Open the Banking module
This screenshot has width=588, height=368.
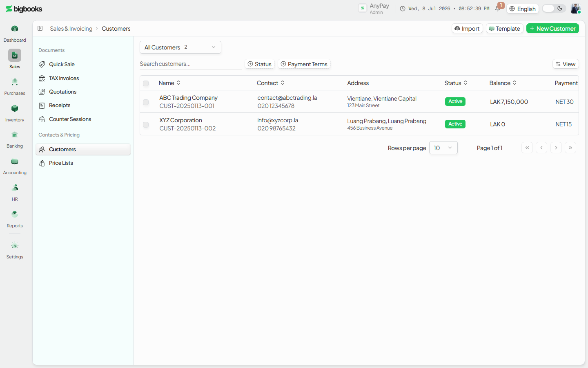15,139
